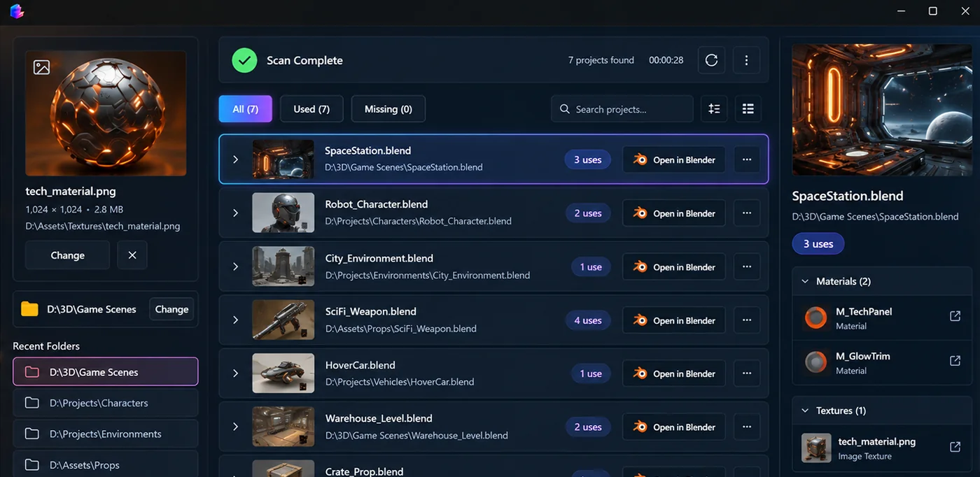
Task: Select recent folder D:\3D\Game Scenes
Action: (x=105, y=372)
